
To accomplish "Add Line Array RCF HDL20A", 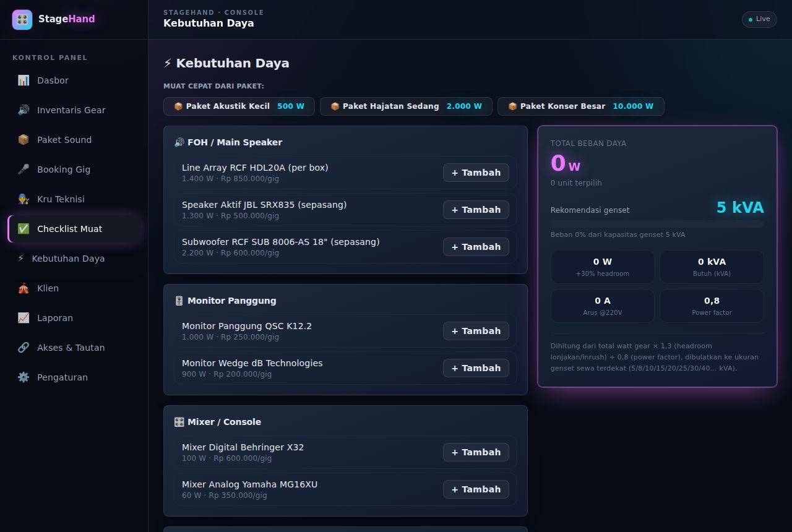I will pyautogui.click(x=476, y=173).
